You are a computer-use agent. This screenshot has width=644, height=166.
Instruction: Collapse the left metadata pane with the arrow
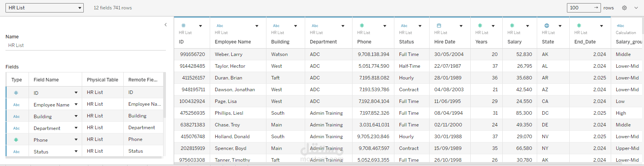(x=165, y=25)
